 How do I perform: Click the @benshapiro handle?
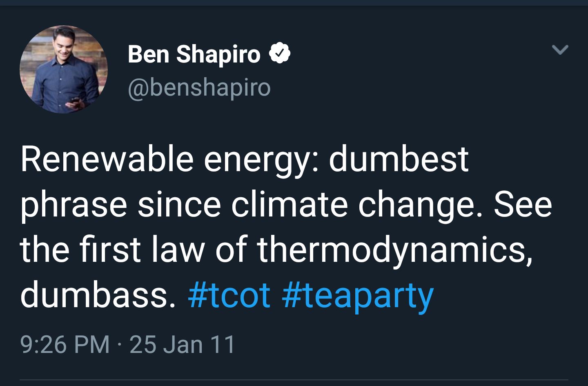click(199, 87)
